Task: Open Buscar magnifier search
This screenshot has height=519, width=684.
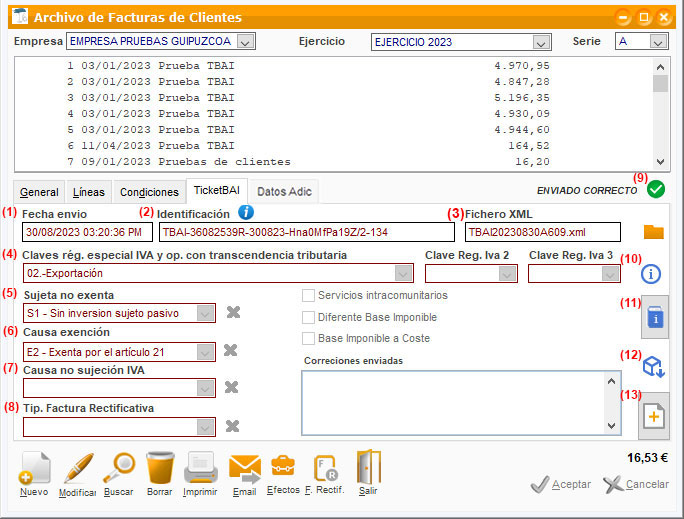Action: tap(119, 468)
